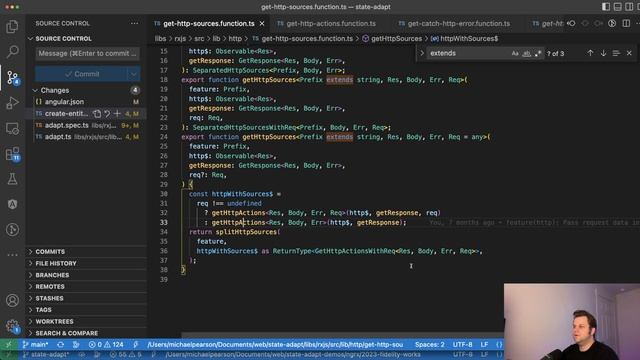Close get-http-sources.function.ts tab

(262, 24)
